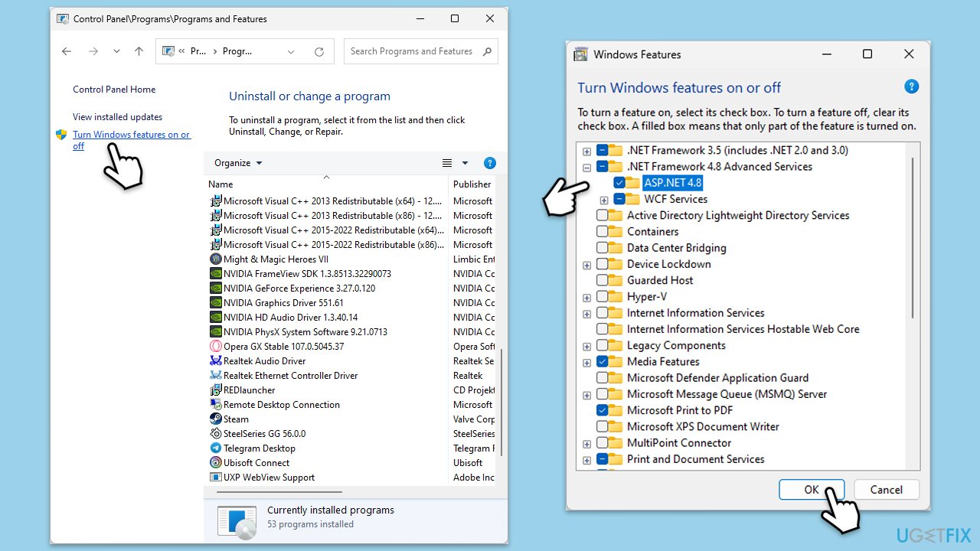Open help in Programs and Features
This screenshot has width=980, height=551.
[x=490, y=163]
